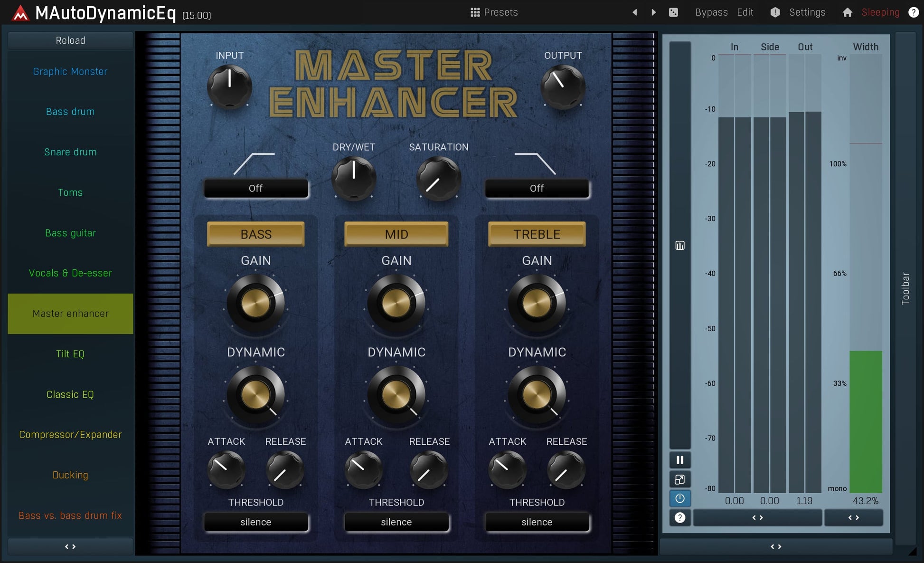Go to previous preset arrow
The width and height of the screenshot is (924, 563).
tap(635, 12)
